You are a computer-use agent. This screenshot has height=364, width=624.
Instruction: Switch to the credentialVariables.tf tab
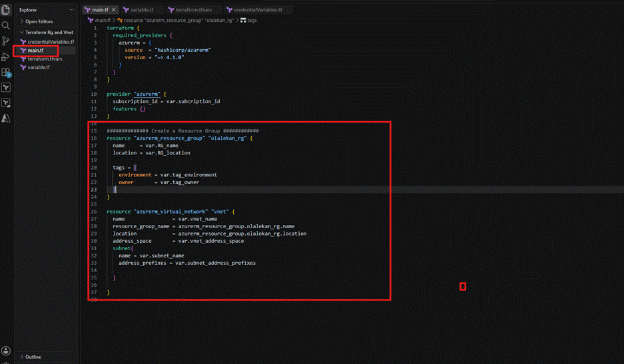click(x=258, y=9)
